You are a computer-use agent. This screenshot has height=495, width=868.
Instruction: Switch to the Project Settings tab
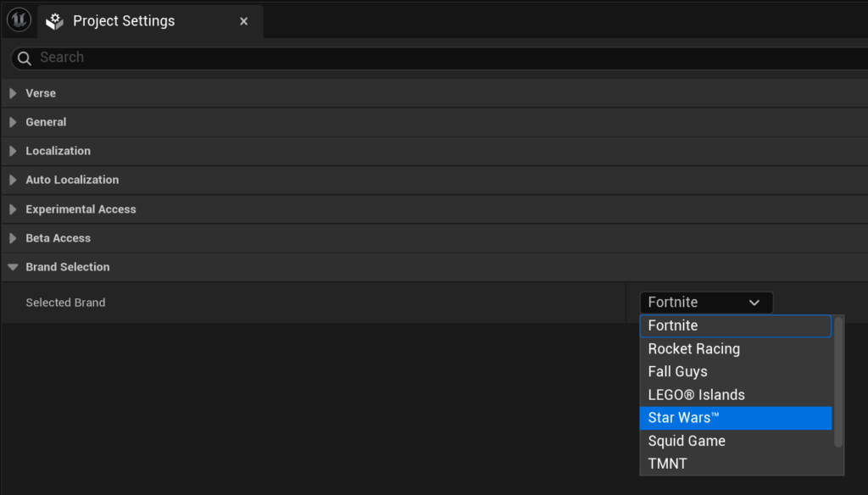pos(124,21)
